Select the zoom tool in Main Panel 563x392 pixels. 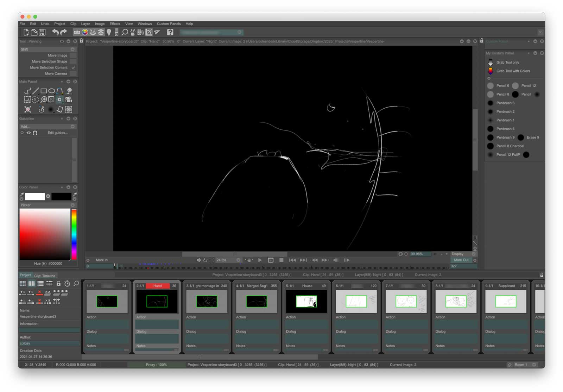tap(44, 100)
